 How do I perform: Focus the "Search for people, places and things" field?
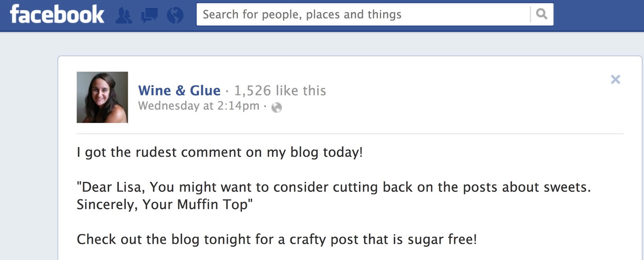[x=362, y=14]
